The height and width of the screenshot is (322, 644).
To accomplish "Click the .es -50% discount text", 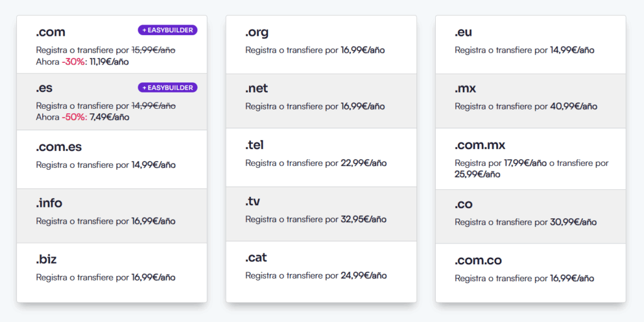I will tap(74, 117).
